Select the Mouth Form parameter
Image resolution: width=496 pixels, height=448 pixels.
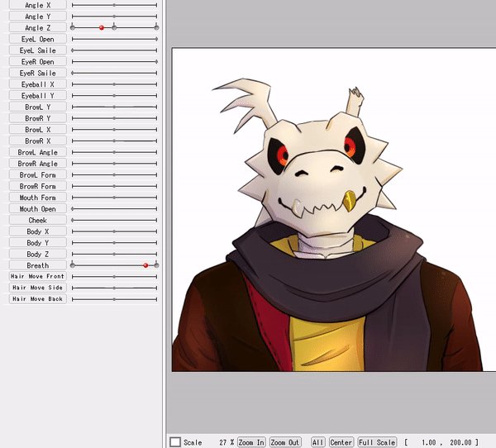(x=38, y=198)
